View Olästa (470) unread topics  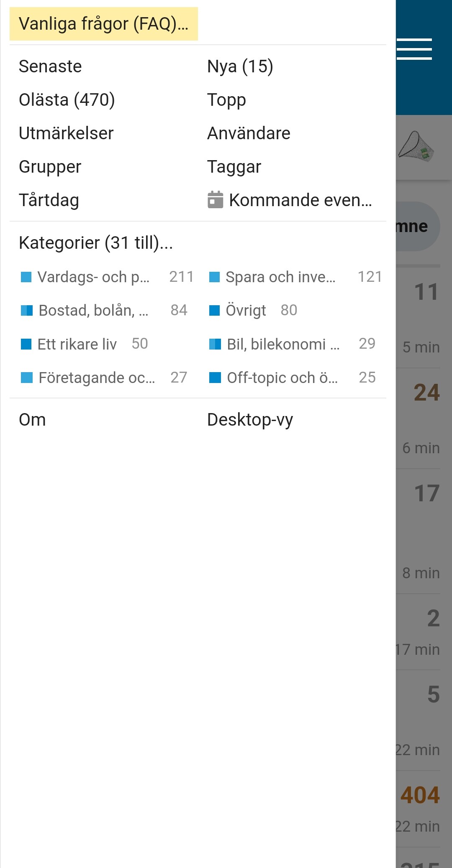67,100
